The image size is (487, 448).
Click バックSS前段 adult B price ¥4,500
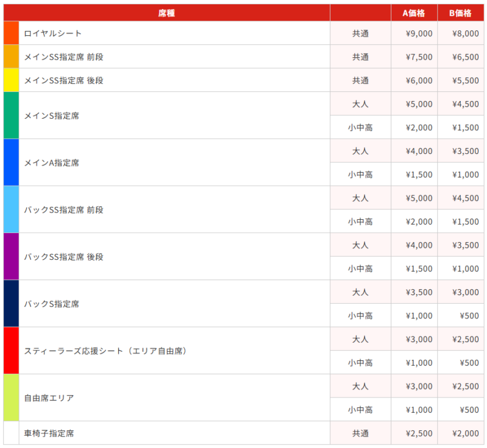click(466, 198)
